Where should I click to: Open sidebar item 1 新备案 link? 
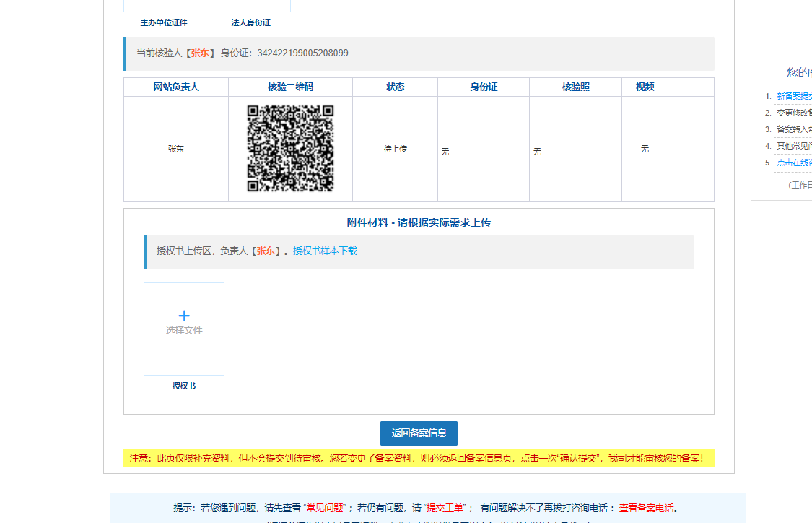click(x=794, y=96)
